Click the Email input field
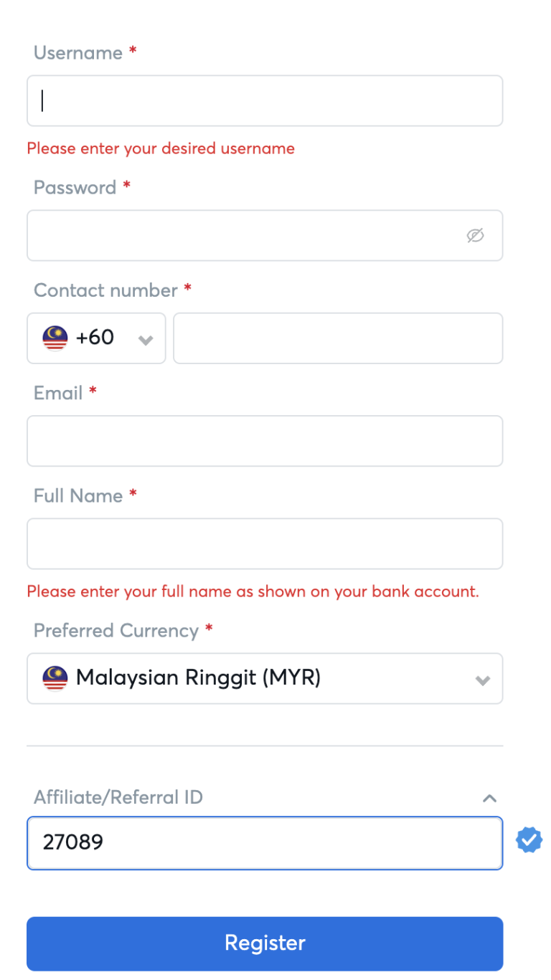Screen dimensions: 551x980 [265, 441]
